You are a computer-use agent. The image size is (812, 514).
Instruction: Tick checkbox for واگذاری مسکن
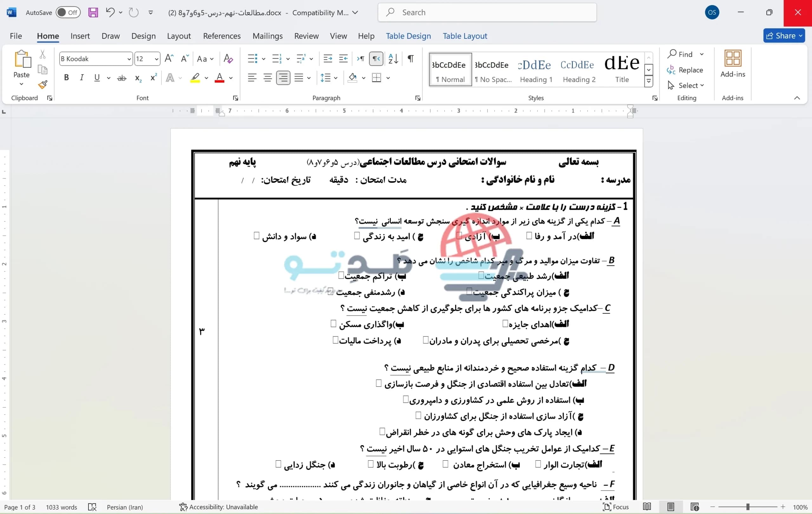333,324
